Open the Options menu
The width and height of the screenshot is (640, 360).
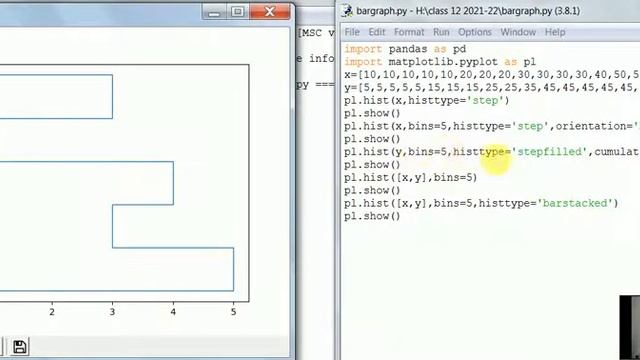click(475, 32)
